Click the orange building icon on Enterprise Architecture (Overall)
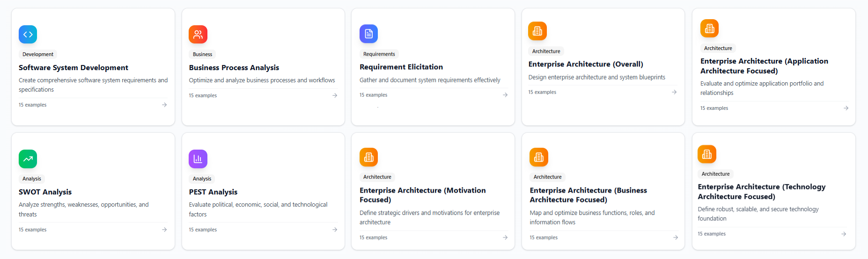The height and width of the screenshot is (259, 868). (537, 31)
